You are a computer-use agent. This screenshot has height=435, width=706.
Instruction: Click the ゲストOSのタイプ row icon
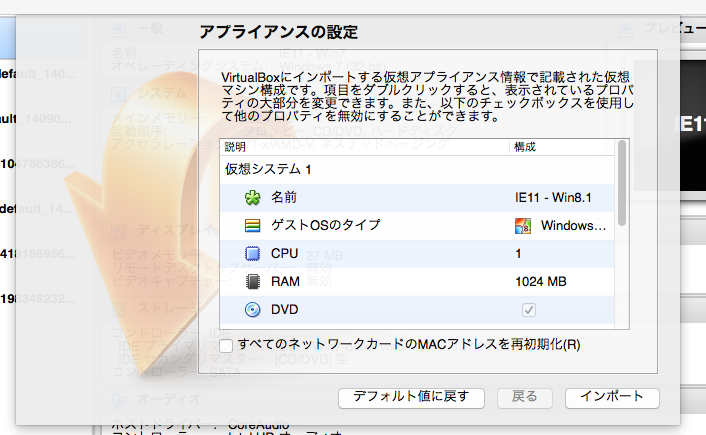coord(253,225)
